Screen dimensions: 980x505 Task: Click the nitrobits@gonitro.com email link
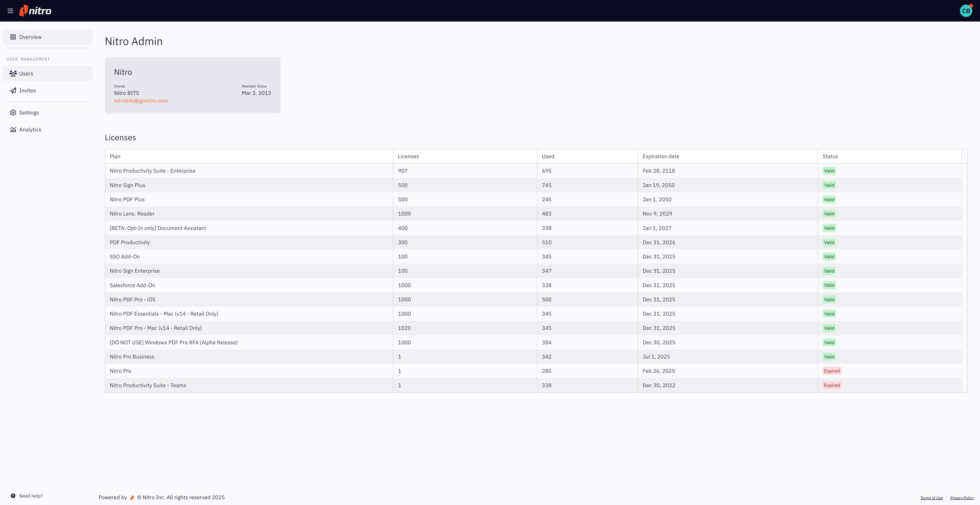[x=141, y=101]
